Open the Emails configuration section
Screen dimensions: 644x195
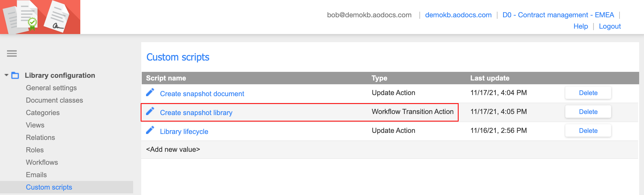pyautogui.click(x=36, y=174)
